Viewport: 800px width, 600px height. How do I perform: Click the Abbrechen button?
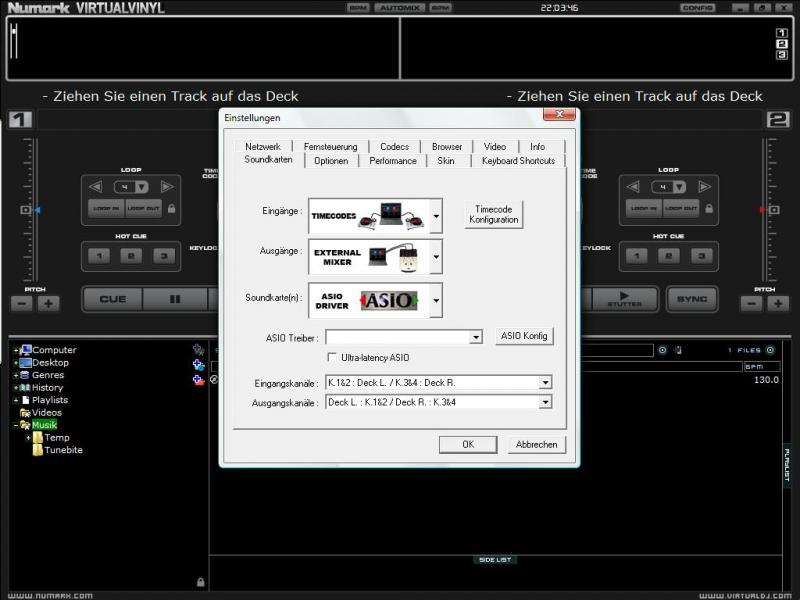[x=536, y=444]
